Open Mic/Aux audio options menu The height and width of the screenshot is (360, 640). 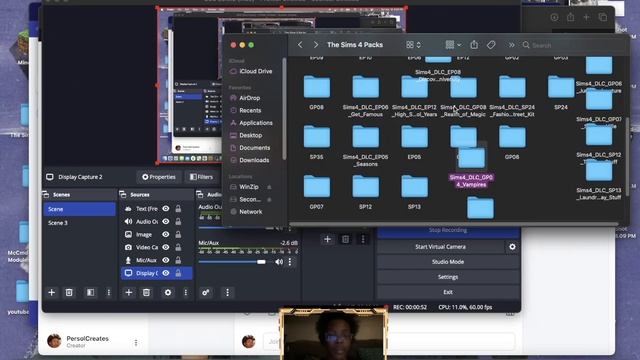(290, 262)
